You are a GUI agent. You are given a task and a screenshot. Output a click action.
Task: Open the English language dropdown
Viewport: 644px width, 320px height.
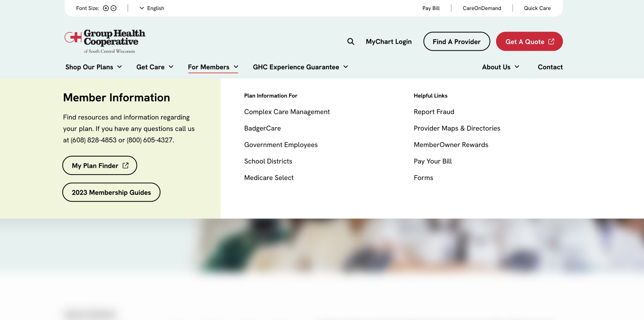point(151,8)
